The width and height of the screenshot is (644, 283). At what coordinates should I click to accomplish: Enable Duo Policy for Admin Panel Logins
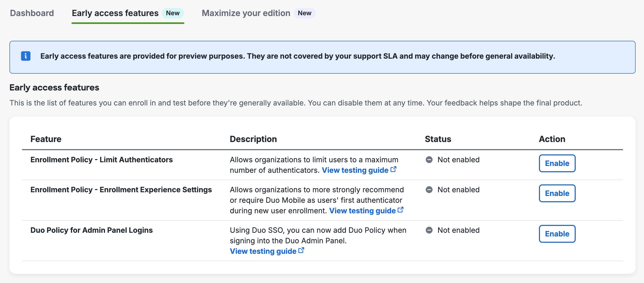(x=557, y=234)
